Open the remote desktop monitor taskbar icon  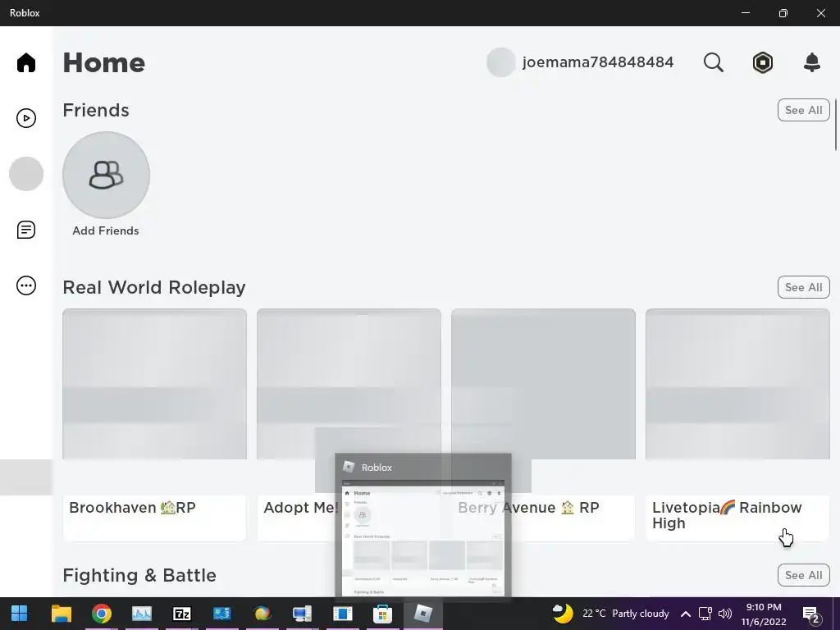click(302, 614)
